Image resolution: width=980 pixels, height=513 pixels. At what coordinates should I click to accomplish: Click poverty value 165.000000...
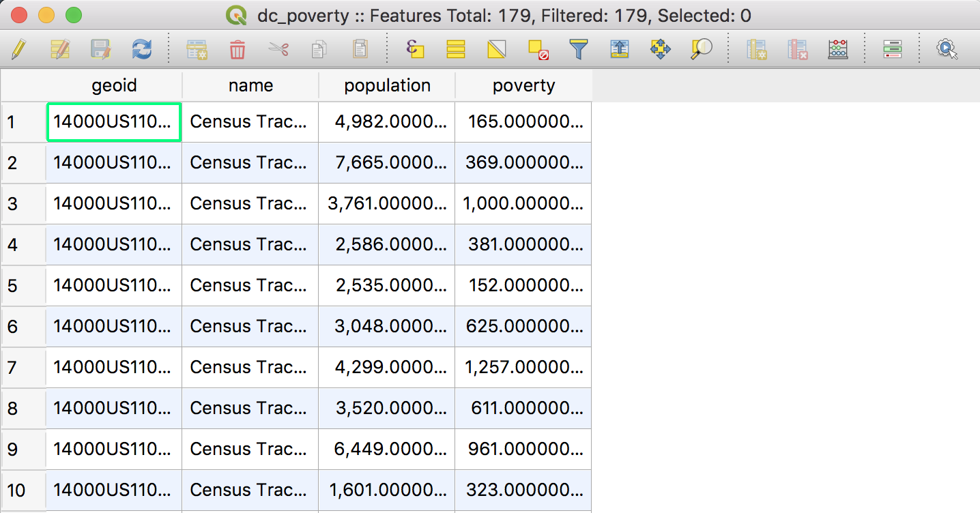coord(523,122)
